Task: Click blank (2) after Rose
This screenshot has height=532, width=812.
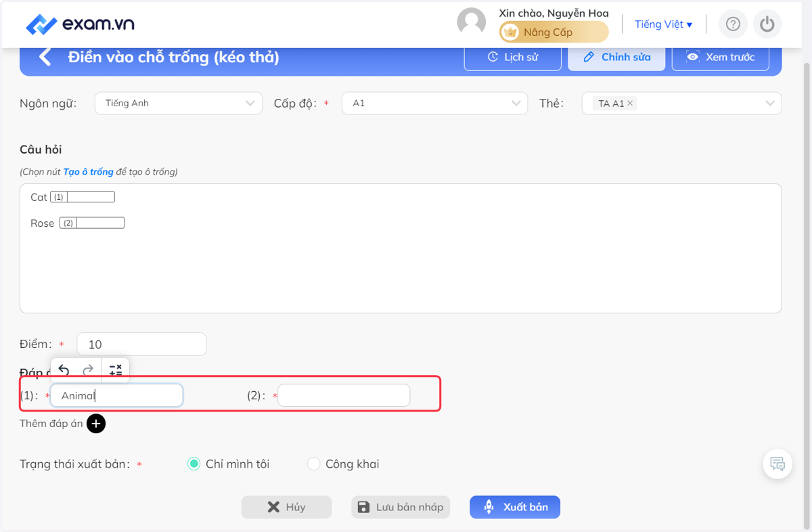Action: [92, 223]
